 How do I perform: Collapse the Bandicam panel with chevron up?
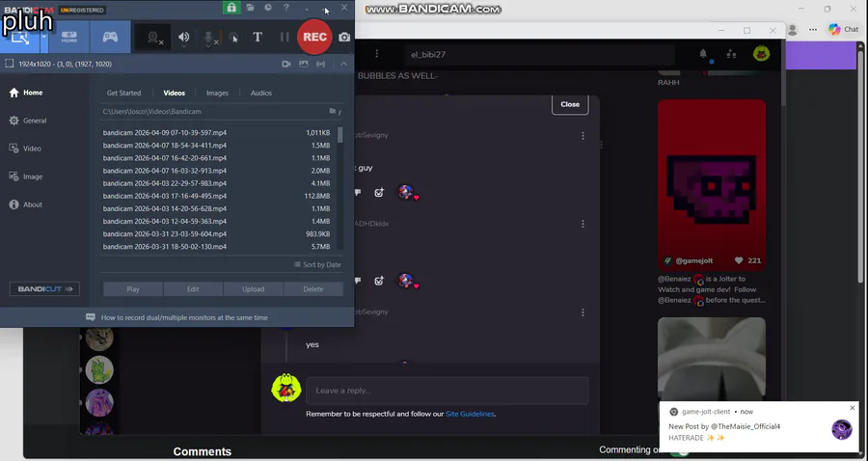tap(343, 64)
